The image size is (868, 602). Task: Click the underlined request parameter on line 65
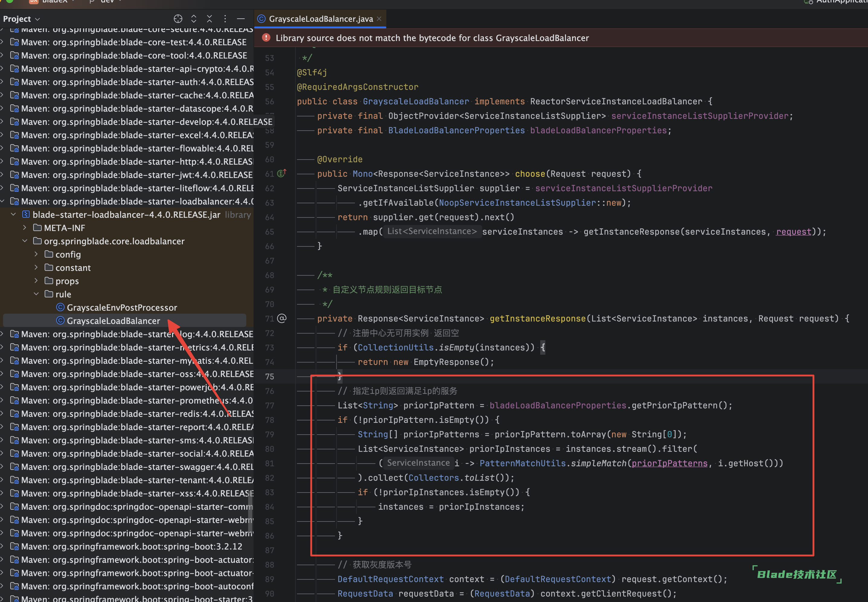(793, 232)
